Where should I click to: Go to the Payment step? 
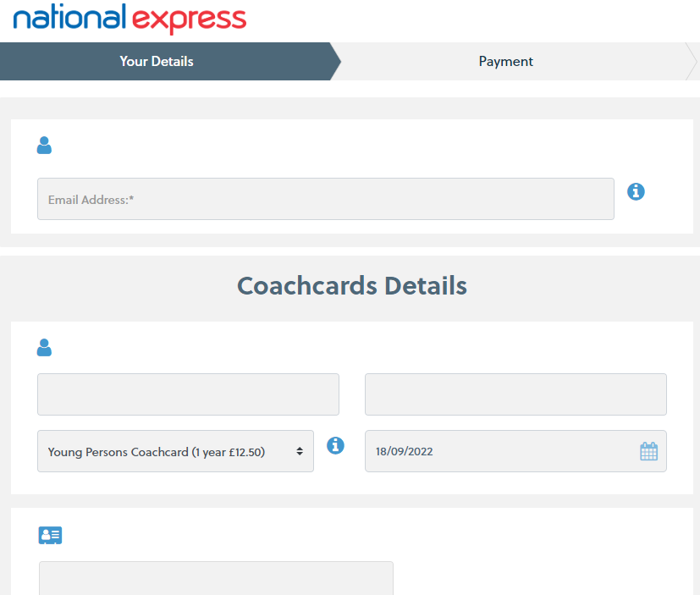(x=506, y=61)
